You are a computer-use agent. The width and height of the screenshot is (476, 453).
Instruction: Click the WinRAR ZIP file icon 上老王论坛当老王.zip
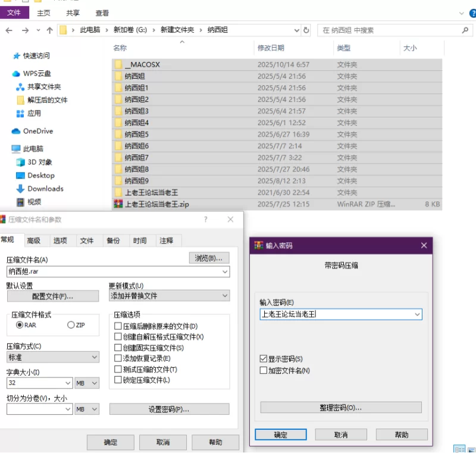118,204
